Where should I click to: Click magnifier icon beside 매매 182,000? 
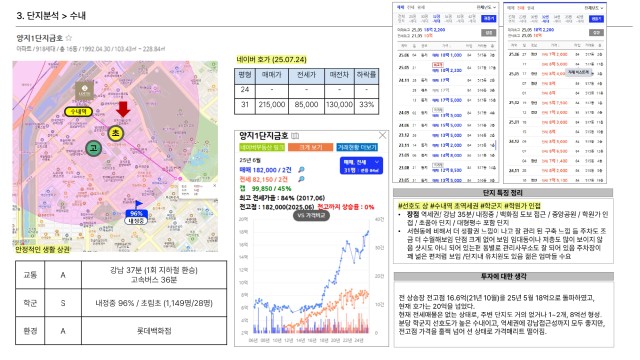[x=301, y=170]
